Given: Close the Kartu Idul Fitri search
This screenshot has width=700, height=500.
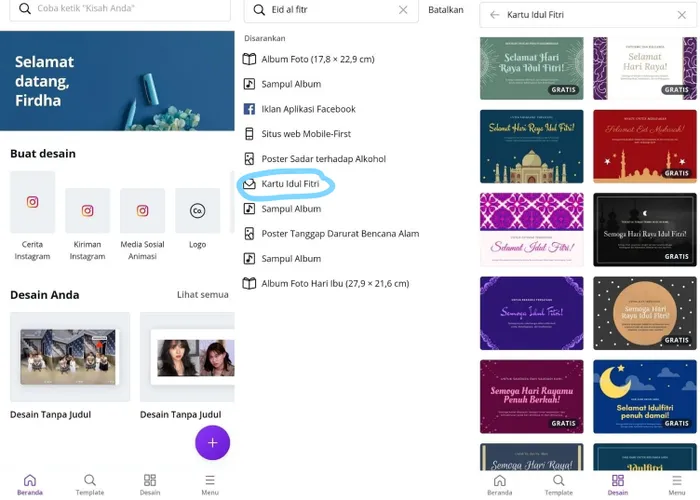Looking at the screenshot, I should pos(682,15).
